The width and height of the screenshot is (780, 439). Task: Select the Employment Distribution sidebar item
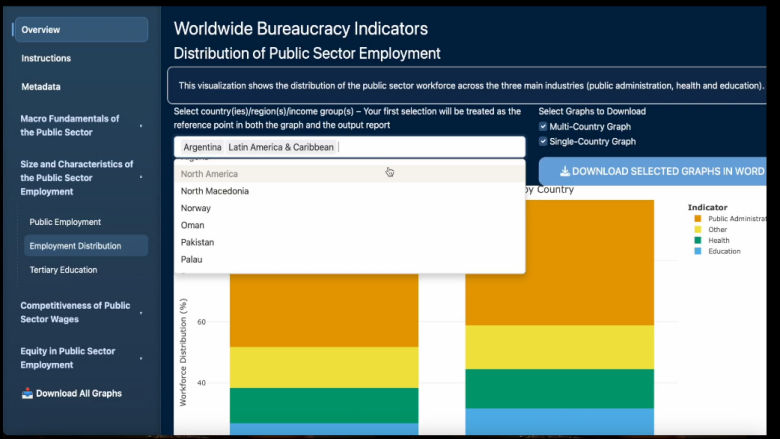(75, 246)
